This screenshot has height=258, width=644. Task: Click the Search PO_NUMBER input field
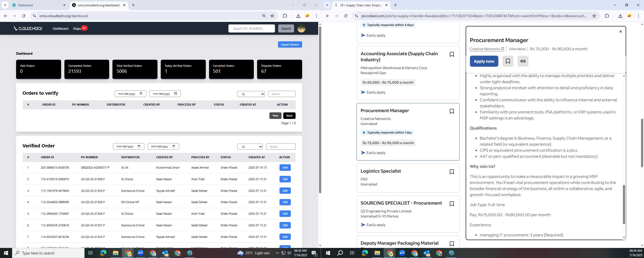tap(252, 28)
